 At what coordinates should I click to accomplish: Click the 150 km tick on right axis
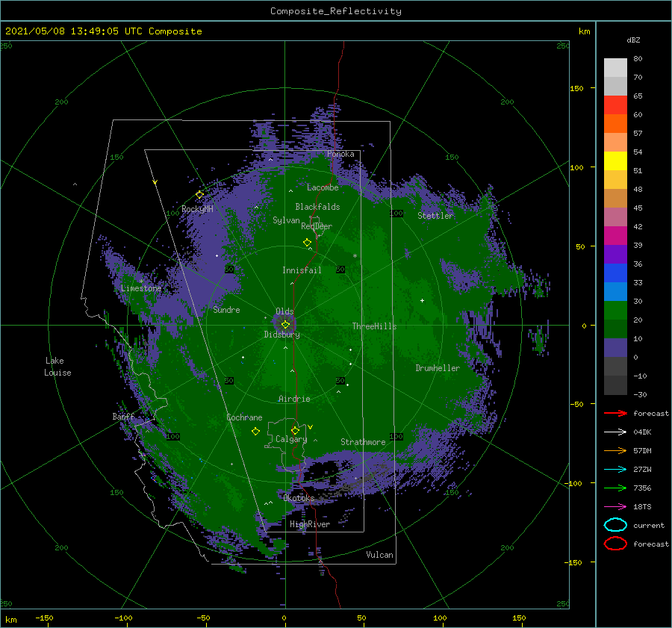[576, 88]
